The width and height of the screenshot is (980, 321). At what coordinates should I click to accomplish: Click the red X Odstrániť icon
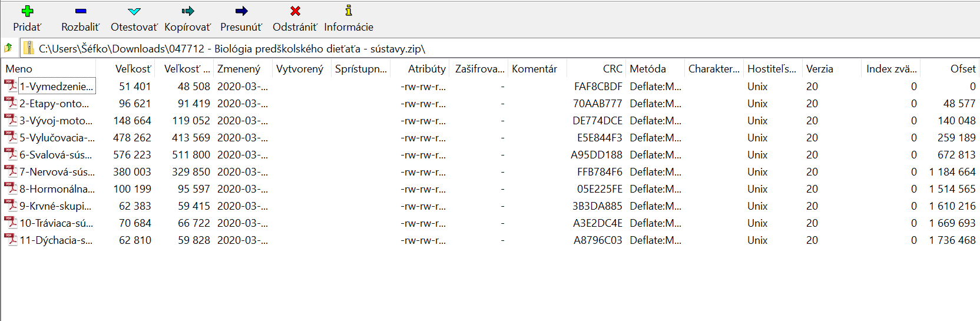[295, 11]
